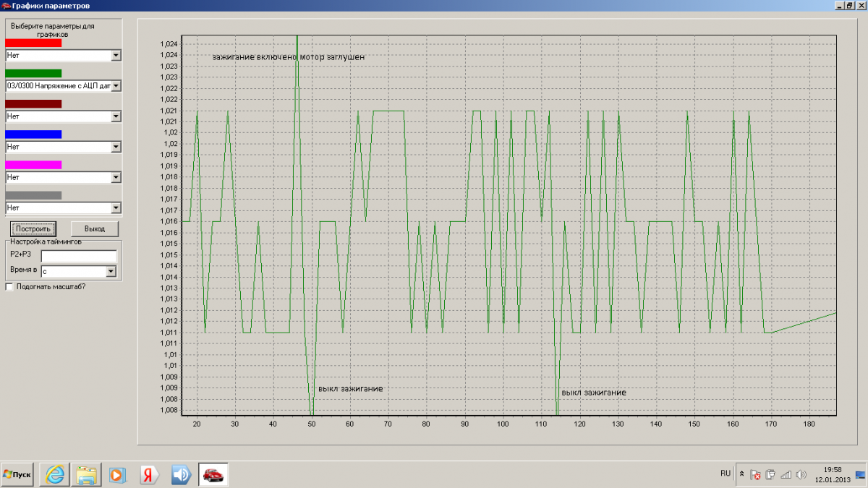Click the Выход button
Viewport: 868px width, 488px height.
pyautogui.click(x=95, y=228)
